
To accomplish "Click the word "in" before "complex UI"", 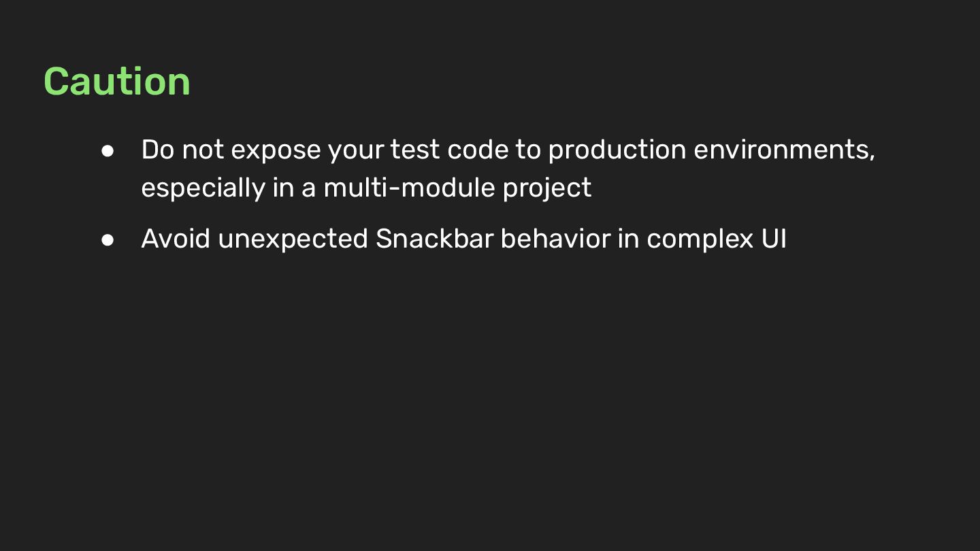I will [628, 239].
